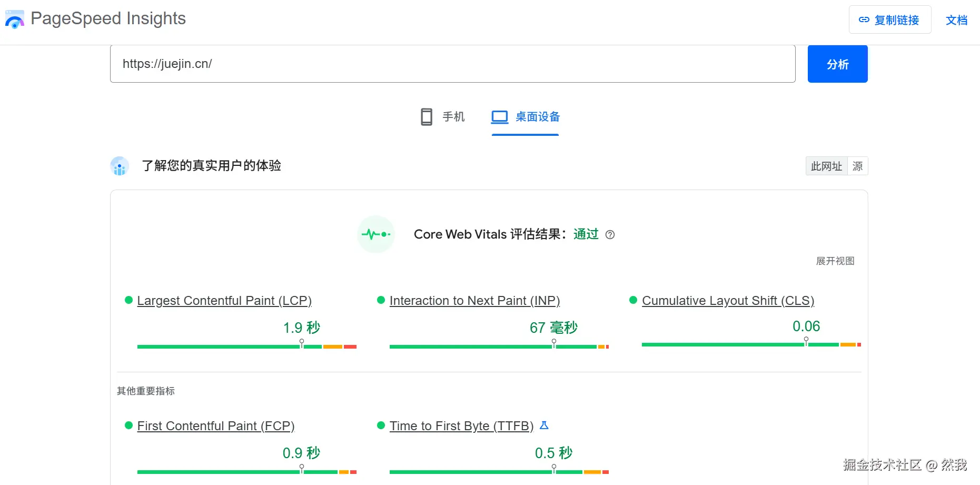Click the green status dot for INP
The width and height of the screenshot is (980, 485).
381,300
